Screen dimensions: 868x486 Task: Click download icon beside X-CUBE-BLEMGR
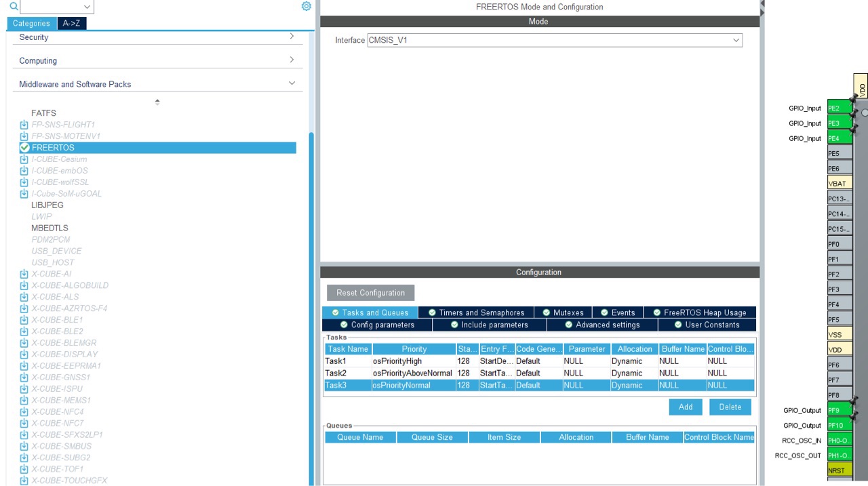click(x=24, y=343)
